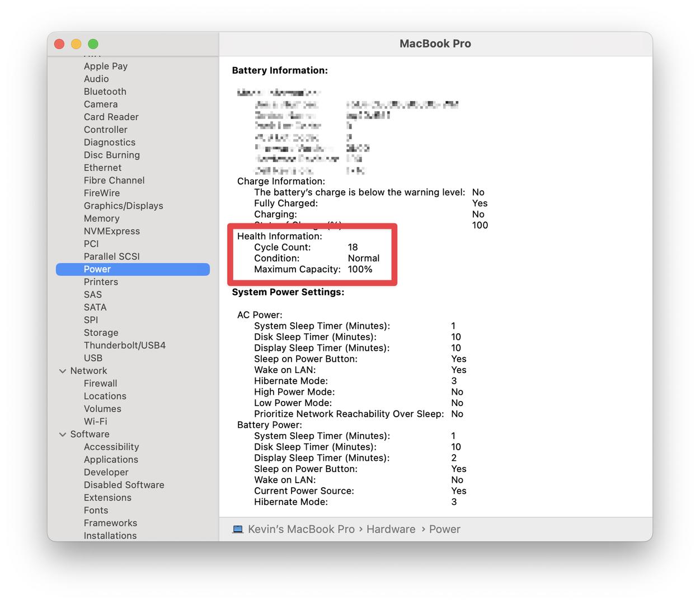Screen dimensions: 700x604
Task: Open Applications under Software
Action: 111,460
